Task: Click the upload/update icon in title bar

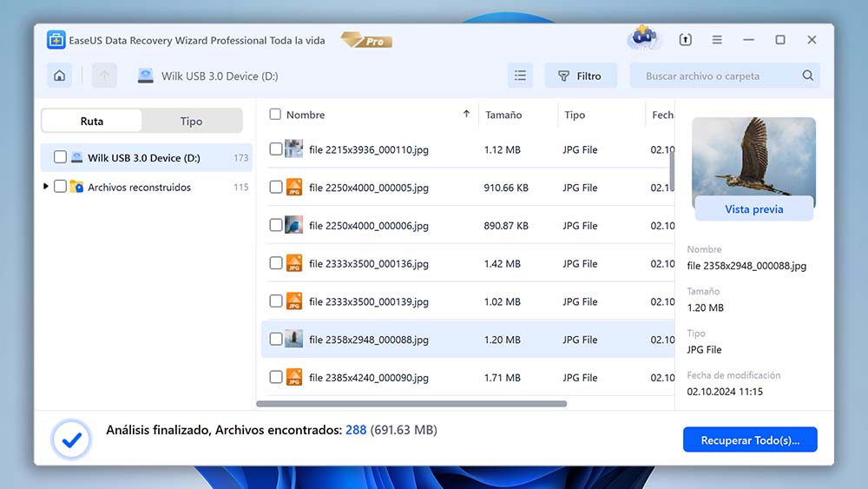Action: pyautogui.click(x=686, y=39)
